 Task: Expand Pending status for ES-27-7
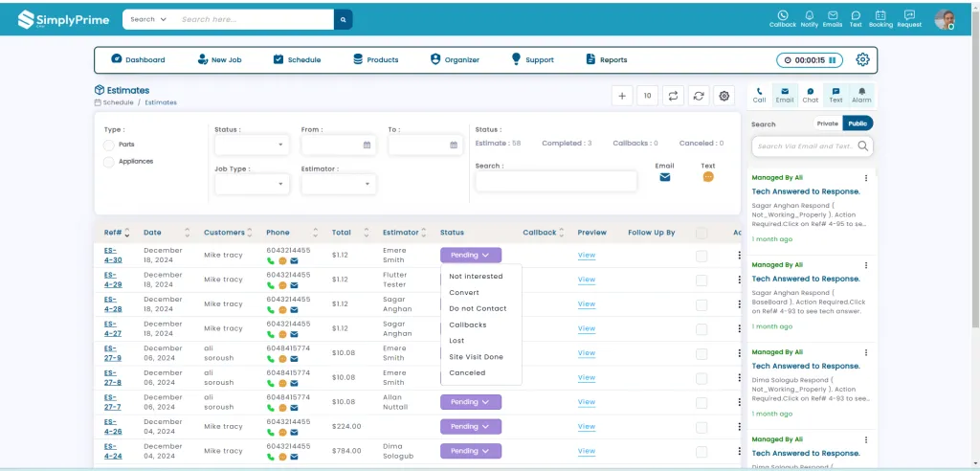(471, 402)
